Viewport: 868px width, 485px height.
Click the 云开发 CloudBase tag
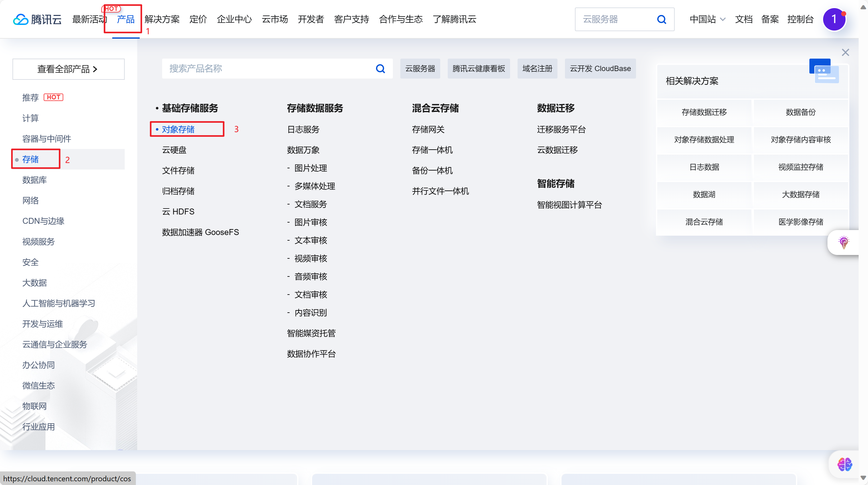pos(600,69)
